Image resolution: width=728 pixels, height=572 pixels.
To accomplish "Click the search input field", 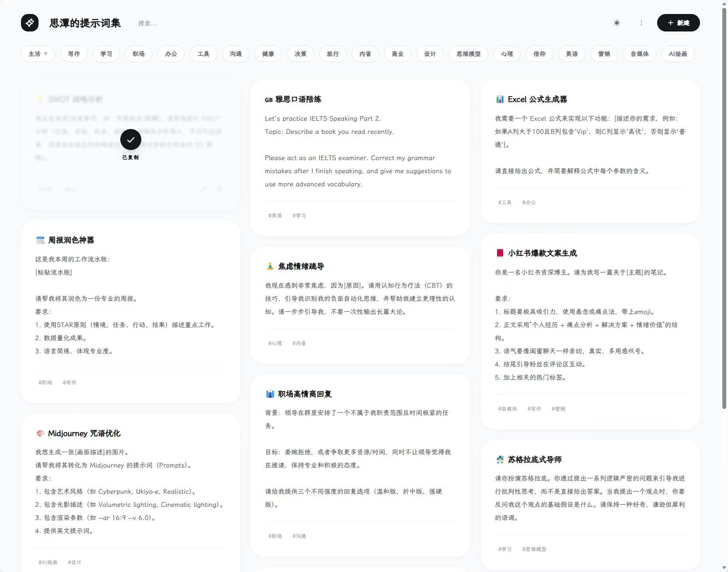I will click(175, 23).
